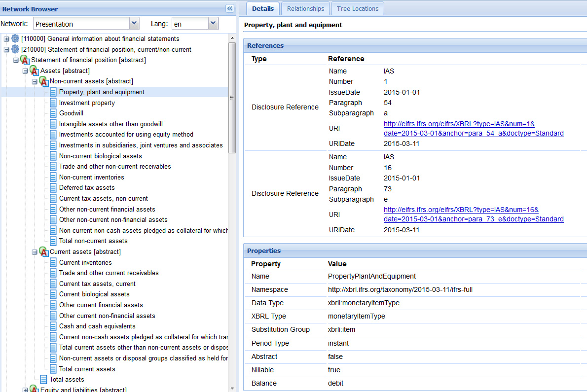
Task: Click the abstract icon next to Assets [abstract]
Action: (35, 71)
